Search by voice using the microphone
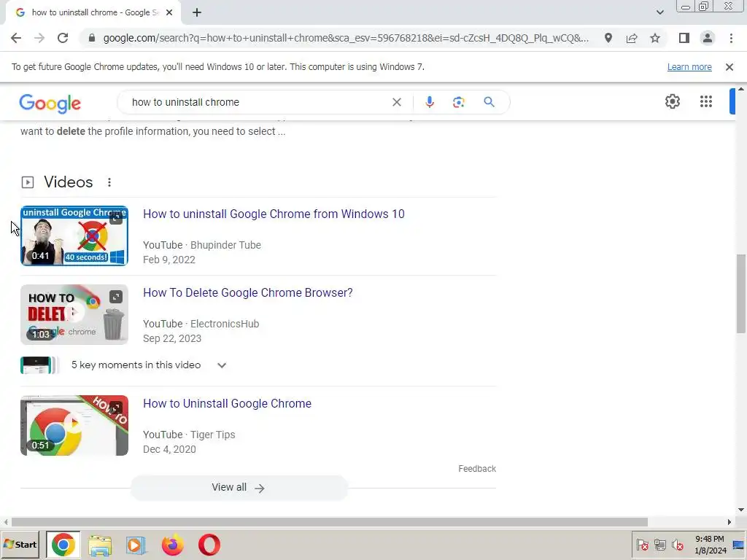 (x=430, y=102)
